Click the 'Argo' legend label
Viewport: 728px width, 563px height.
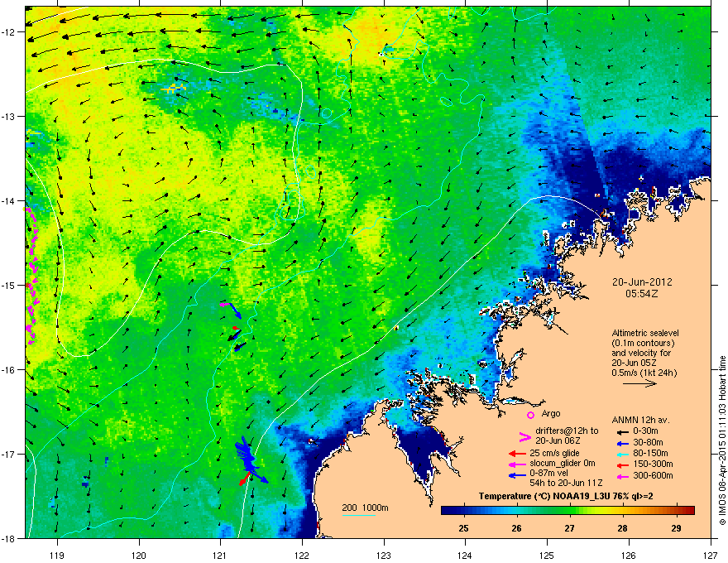pyautogui.click(x=551, y=413)
